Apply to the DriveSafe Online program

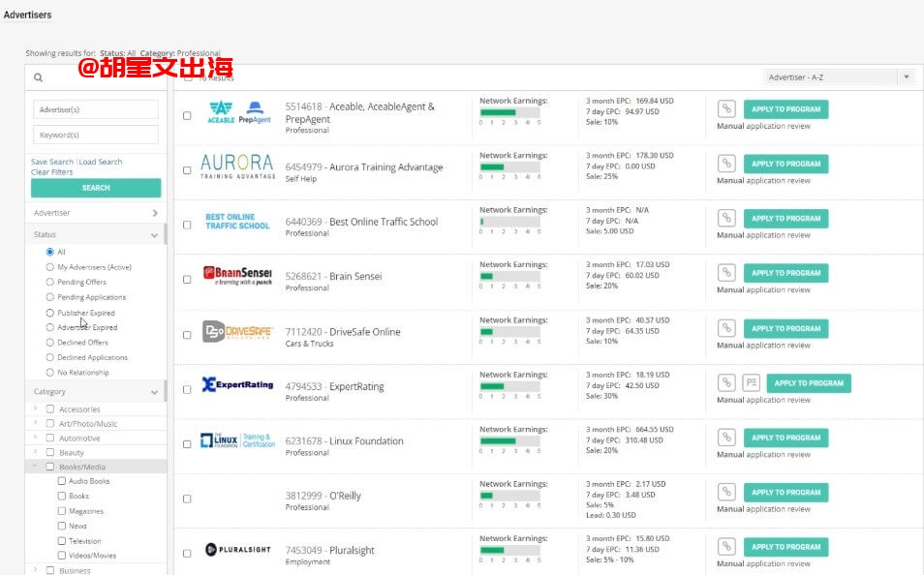[785, 328]
